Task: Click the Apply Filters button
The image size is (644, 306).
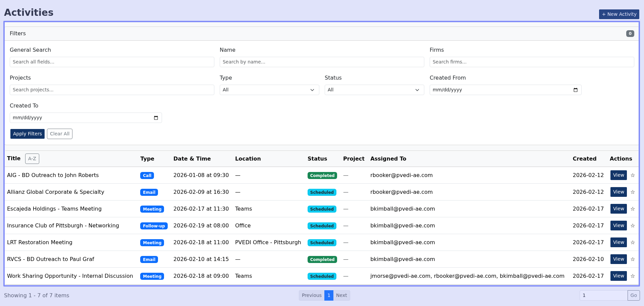Action: coord(28,134)
